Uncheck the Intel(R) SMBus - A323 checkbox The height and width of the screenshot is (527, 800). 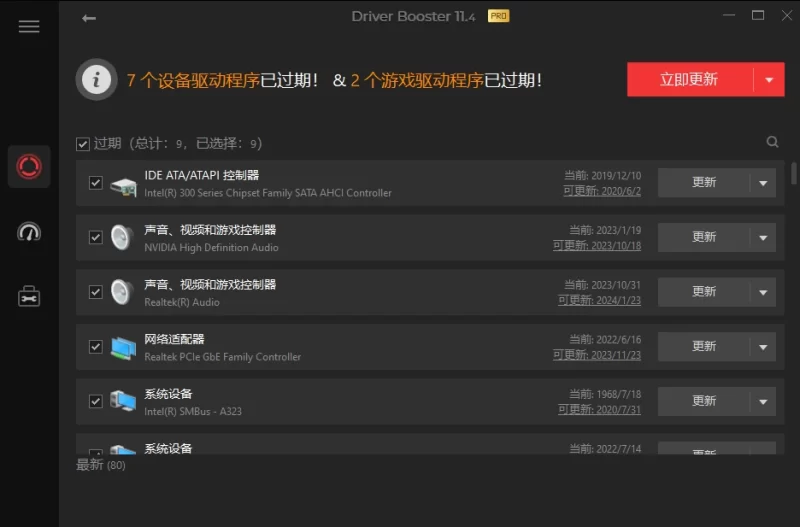point(95,401)
